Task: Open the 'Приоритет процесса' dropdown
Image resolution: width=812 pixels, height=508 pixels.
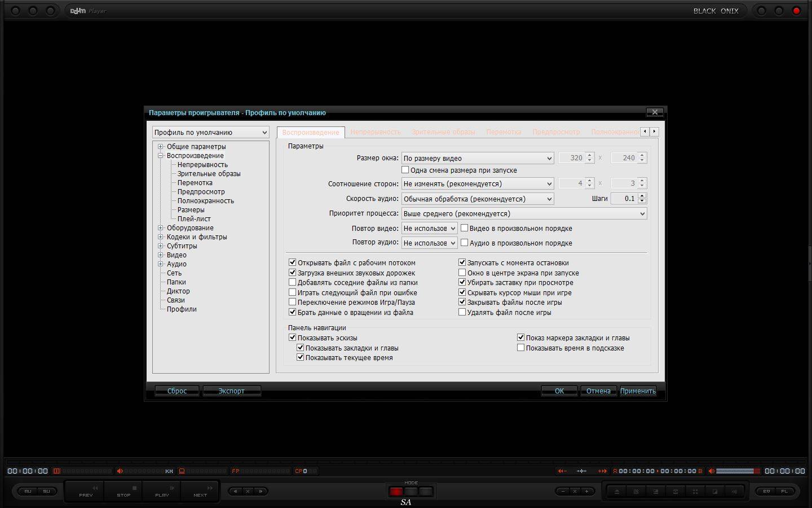Action: point(524,214)
